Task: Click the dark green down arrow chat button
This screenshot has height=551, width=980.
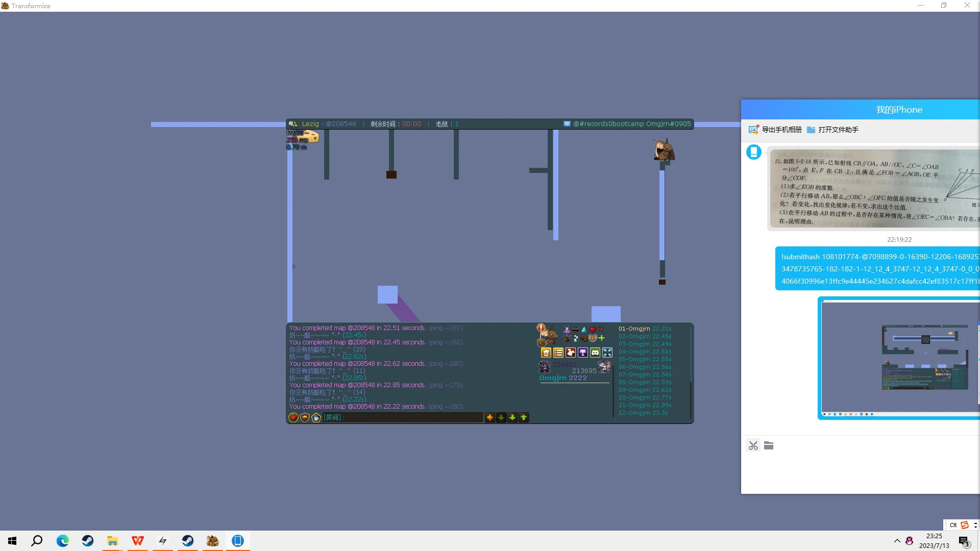Action: (501, 418)
